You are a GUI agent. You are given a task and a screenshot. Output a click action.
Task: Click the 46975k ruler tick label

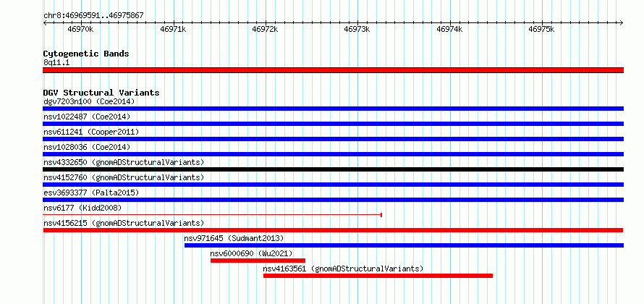coord(541,29)
